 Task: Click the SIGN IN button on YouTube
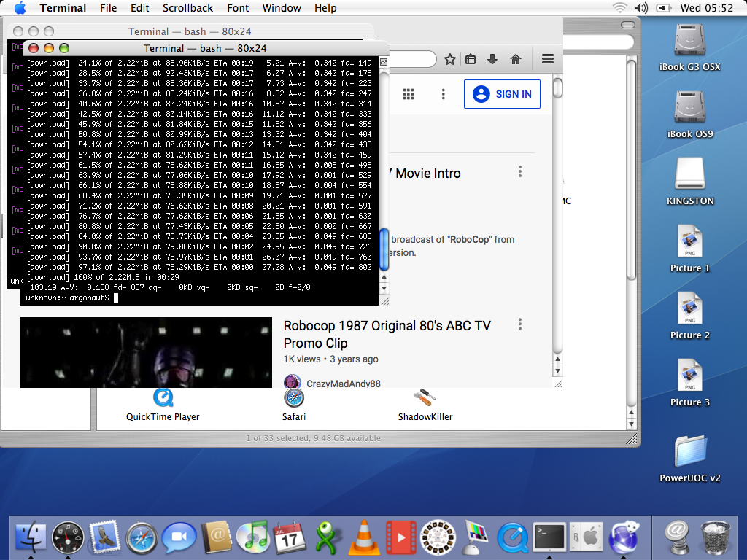tap(502, 94)
